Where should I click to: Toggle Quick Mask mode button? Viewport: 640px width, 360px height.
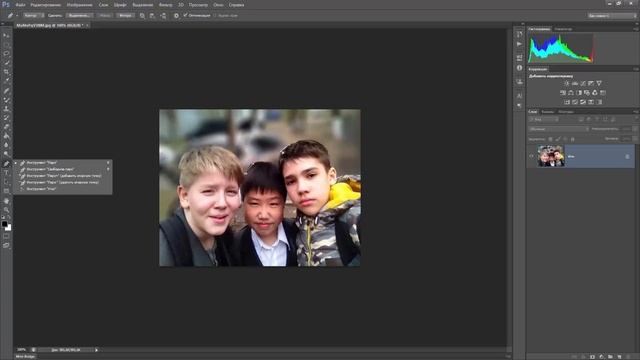[x=6, y=236]
